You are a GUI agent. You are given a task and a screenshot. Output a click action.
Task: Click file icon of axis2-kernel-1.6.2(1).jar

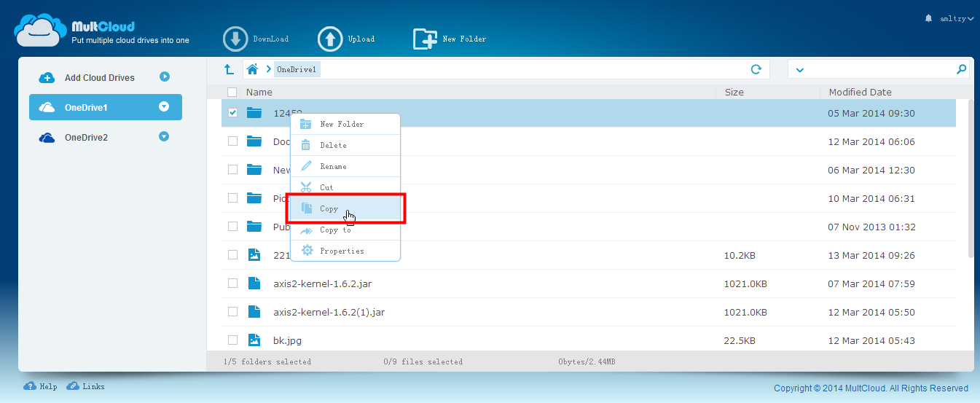click(x=254, y=312)
